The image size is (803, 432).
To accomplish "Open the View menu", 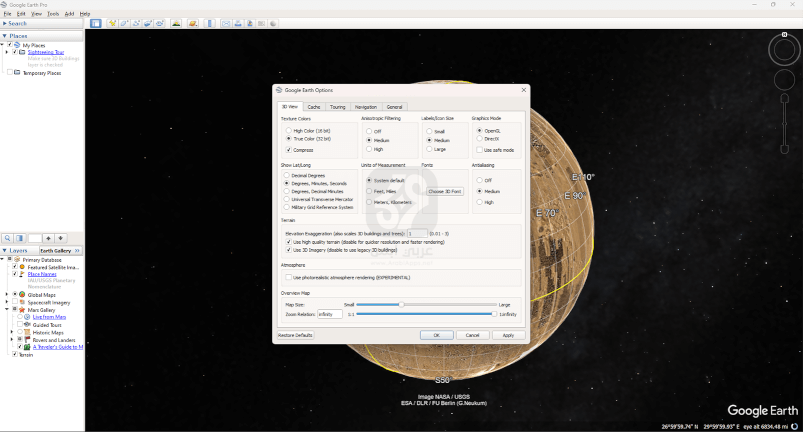I will [37, 14].
